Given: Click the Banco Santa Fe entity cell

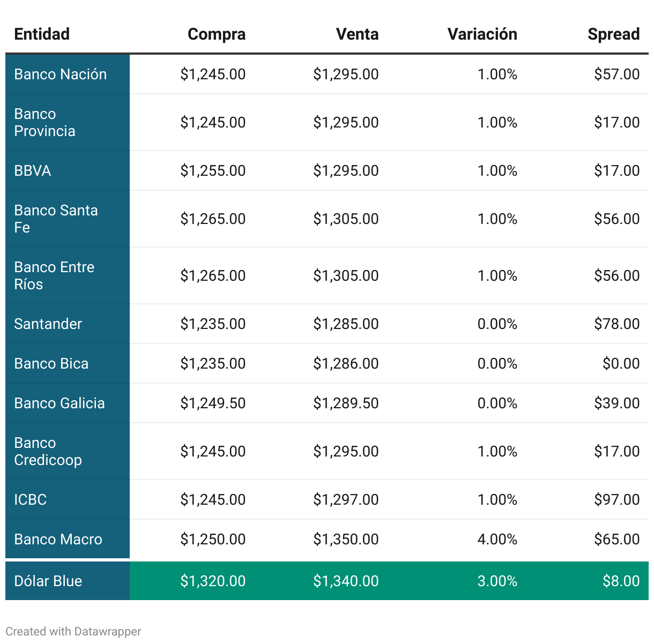Looking at the screenshot, I should [x=56, y=219].
